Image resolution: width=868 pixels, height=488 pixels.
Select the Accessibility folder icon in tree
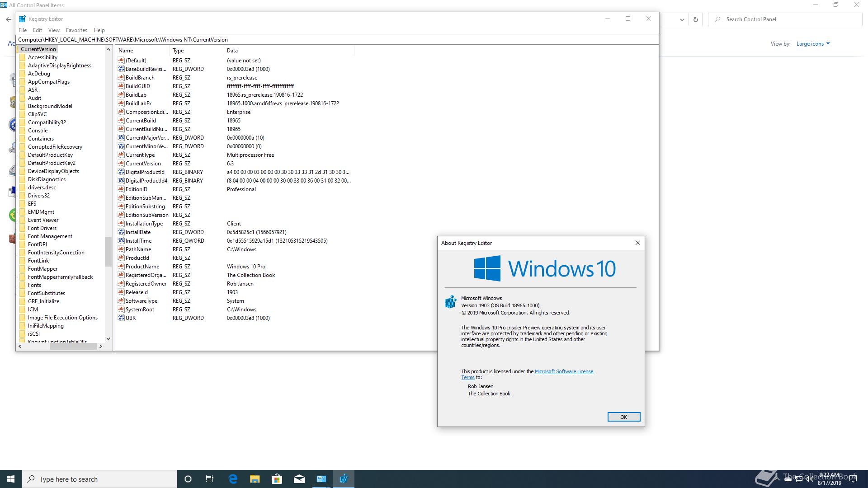click(23, 57)
